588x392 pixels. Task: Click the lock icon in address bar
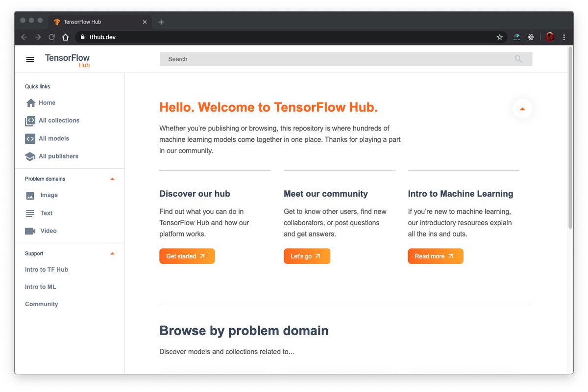pyautogui.click(x=83, y=37)
